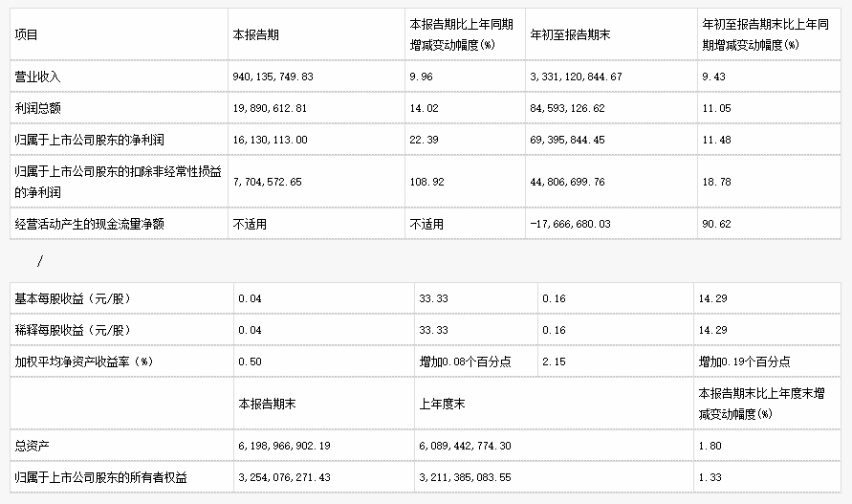Click the "上年度末" column header
The width and height of the screenshot is (852, 504).
(x=443, y=405)
